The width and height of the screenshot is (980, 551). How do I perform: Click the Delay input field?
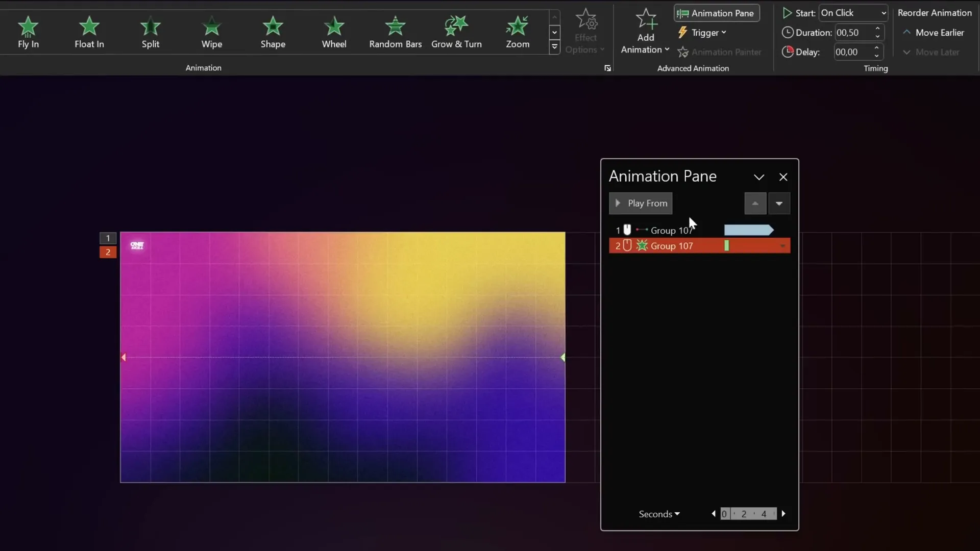[852, 52]
